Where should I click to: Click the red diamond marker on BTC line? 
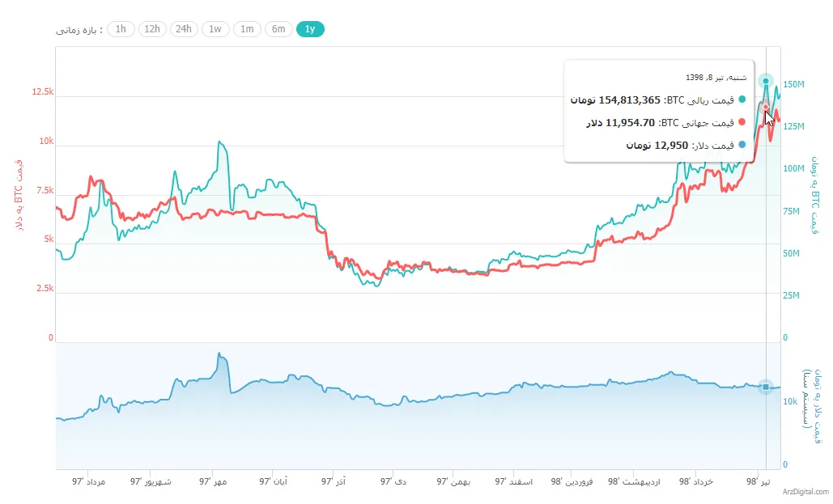(766, 107)
